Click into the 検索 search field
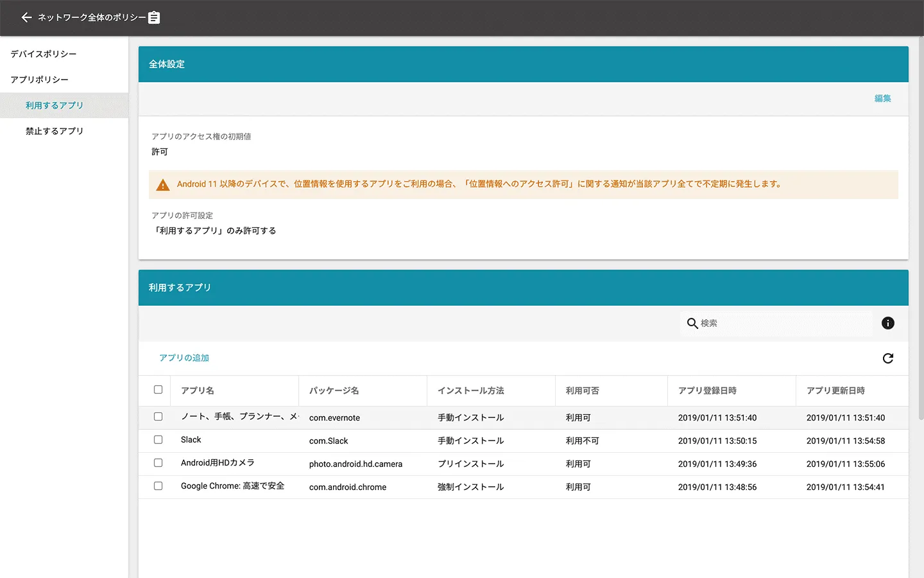This screenshot has width=924, height=578. click(776, 323)
